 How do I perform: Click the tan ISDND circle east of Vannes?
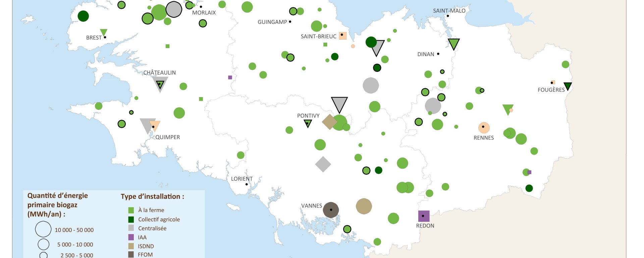pyautogui.click(x=364, y=206)
